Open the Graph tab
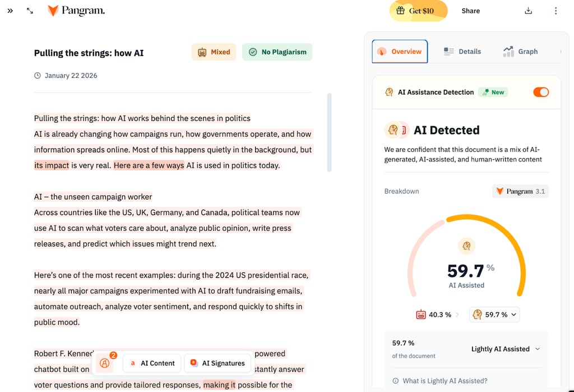The height and width of the screenshot is (392, 574). 520,52
